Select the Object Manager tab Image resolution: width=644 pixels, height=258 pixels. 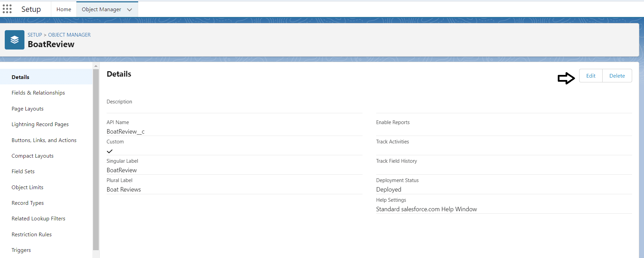(x=101, y=9)
